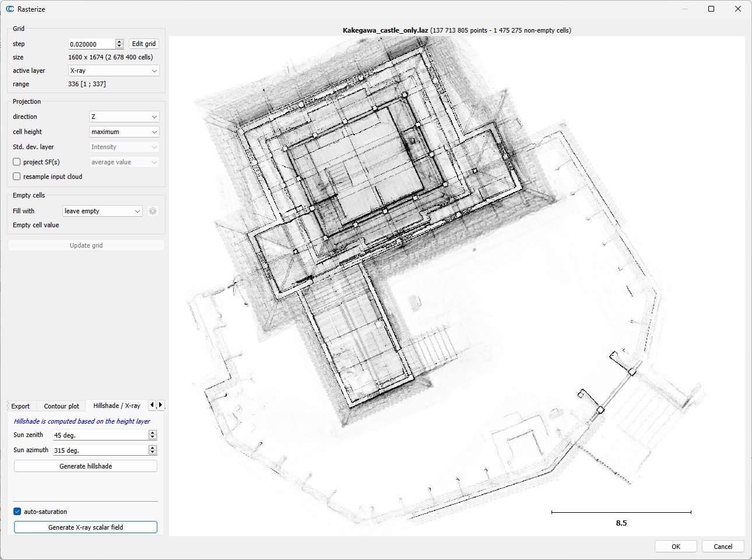Click the CloudCompare logo in title bar
The image size is (752, 560).
tap(10, 9)
